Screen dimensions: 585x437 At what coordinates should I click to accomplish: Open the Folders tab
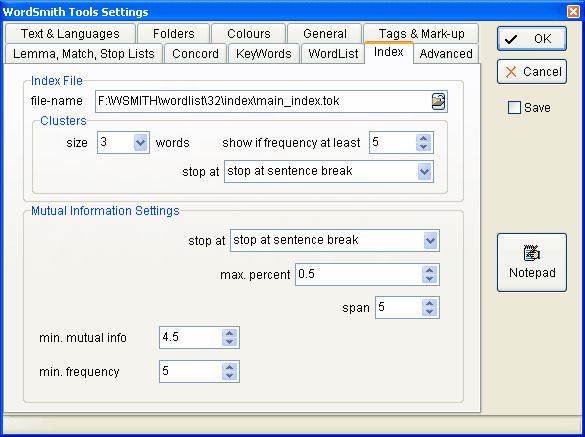pyautogui.click(x=173, y=34)
